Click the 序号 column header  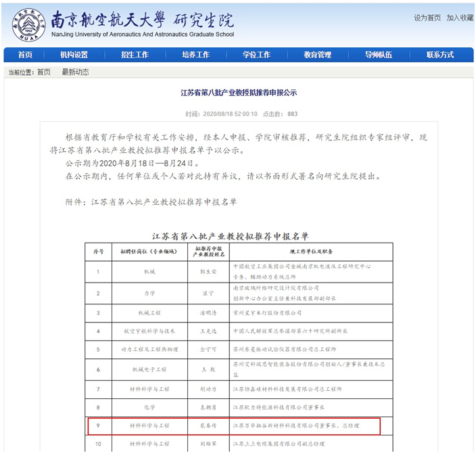point(98,252)
